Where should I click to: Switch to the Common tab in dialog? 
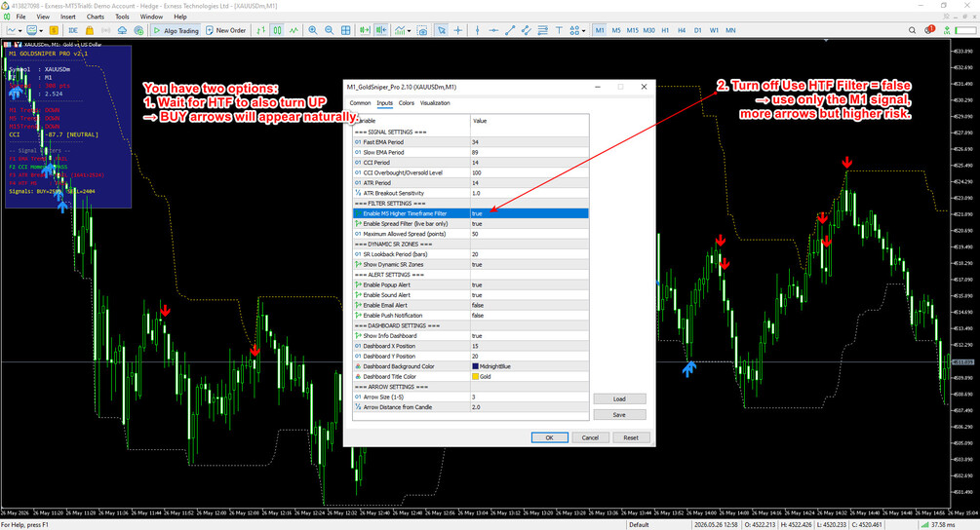[x=360, y=103]
